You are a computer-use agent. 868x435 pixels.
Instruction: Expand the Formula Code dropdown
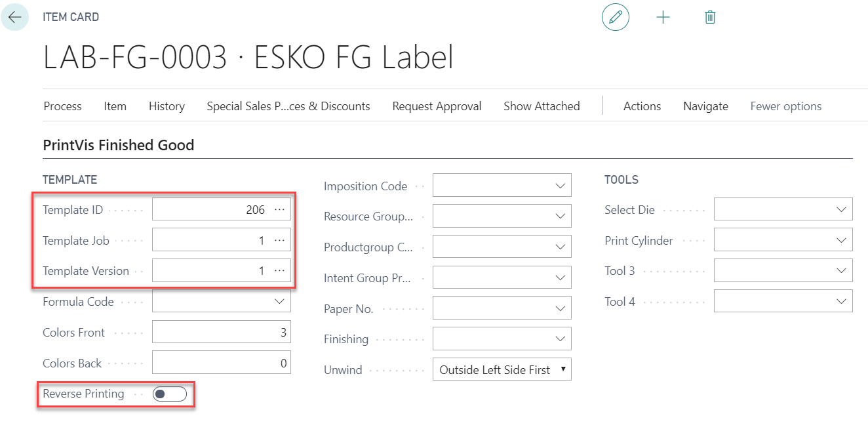[x=280, y=302]
